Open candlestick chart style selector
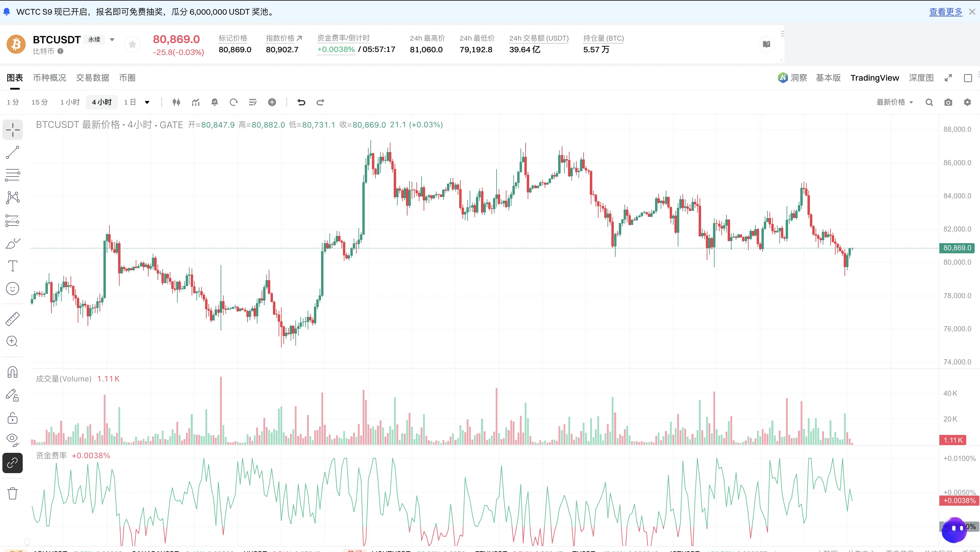This screenshot has height=552, width=980. click(176, 102)
